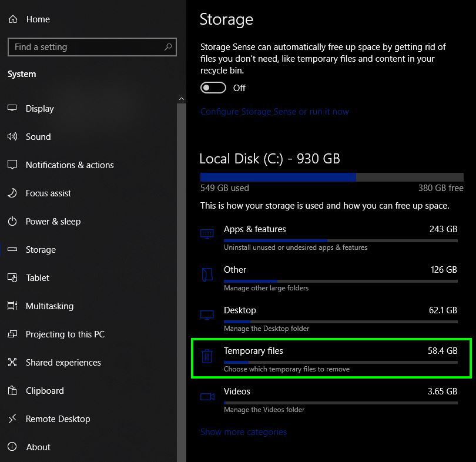Image resolution: width=476 pixels, height=462 pixels.
Task: Click the Temporary files trash icon
Action: tap(207, 356)
